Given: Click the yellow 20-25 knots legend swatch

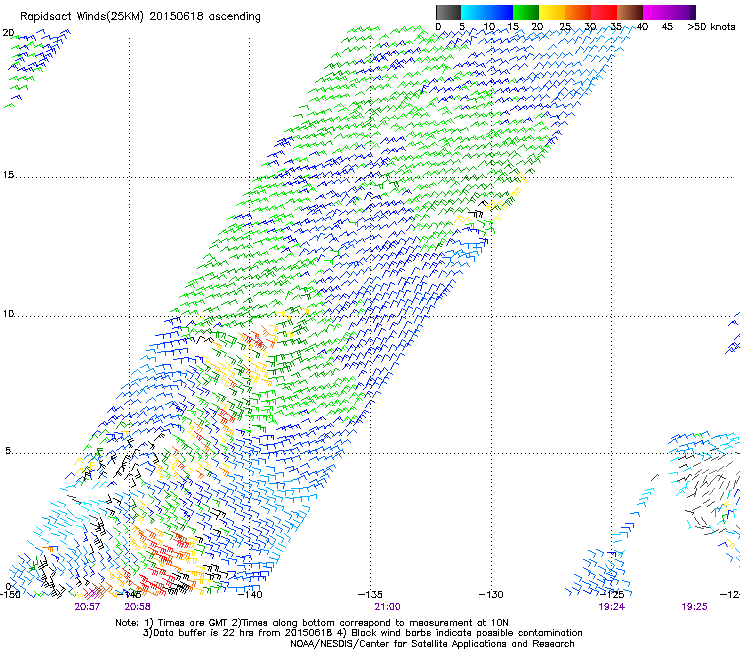Looking at the screenshot, I should click(x=552, y=12).
